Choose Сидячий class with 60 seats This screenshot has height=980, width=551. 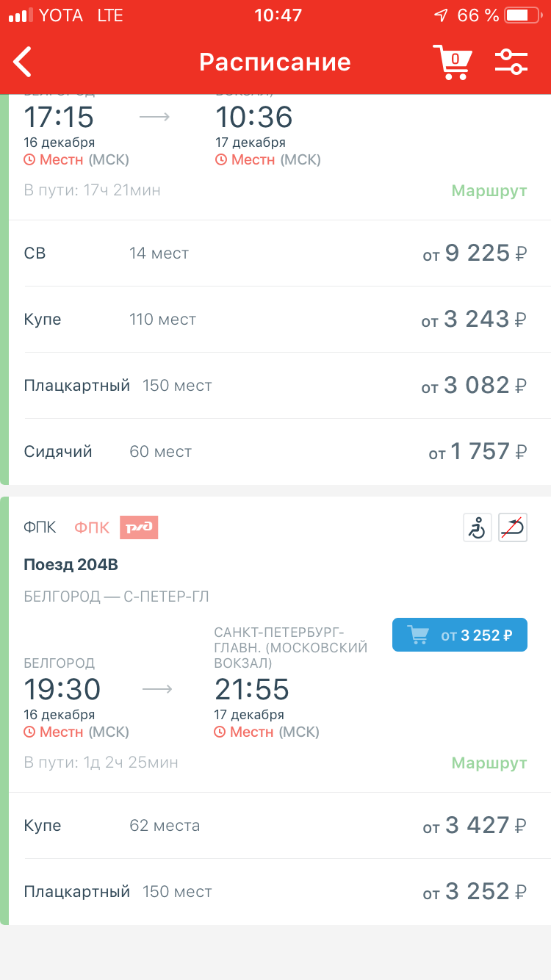point(275,452)
